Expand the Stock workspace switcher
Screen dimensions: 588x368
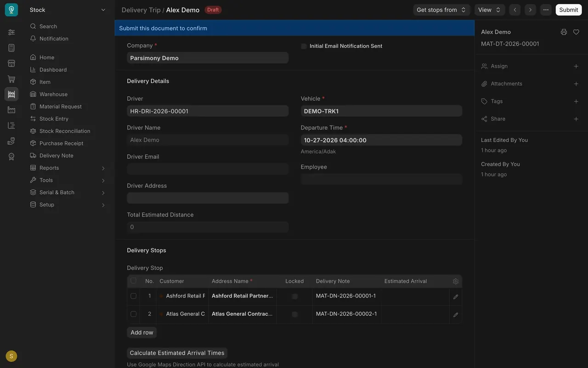[68, 10]
